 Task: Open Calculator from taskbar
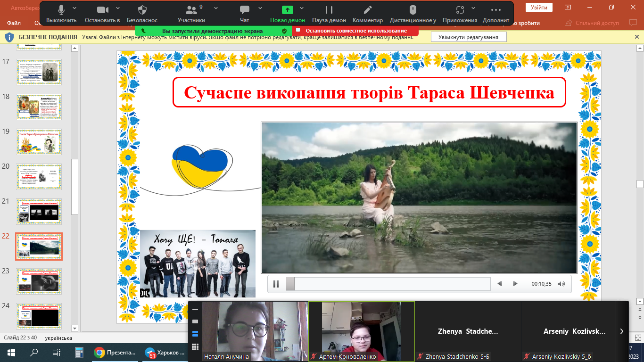point(79,352)
